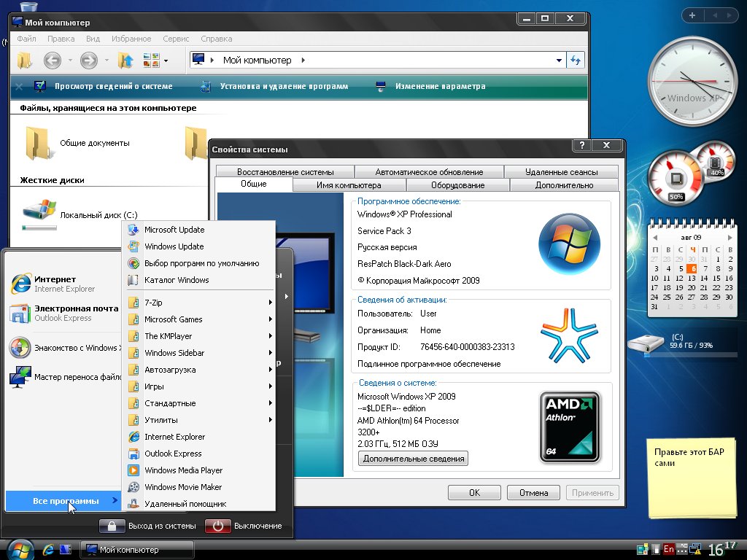Viewport: 747px width, 560px height.
Task: Open the Справка menu
Action: [x=216, y=39]
